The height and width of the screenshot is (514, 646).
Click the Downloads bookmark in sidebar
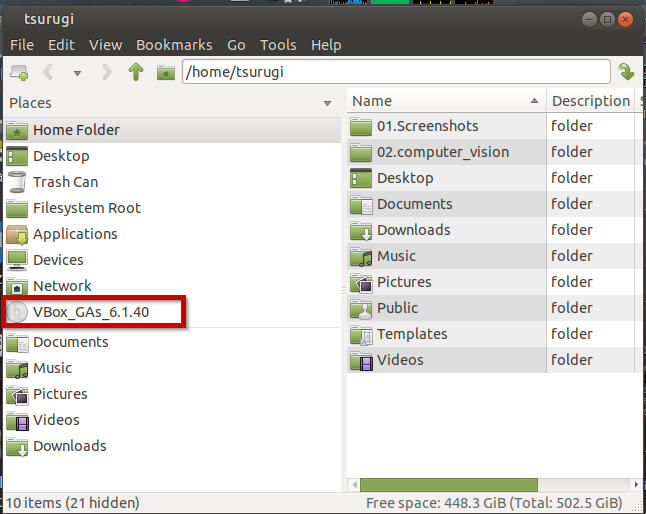(172, 446)
